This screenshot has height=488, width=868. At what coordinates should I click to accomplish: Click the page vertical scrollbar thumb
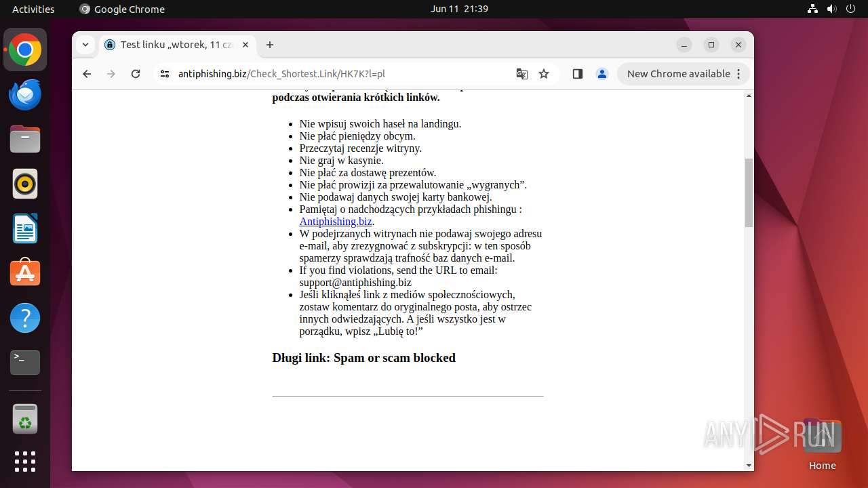[749, 192]
